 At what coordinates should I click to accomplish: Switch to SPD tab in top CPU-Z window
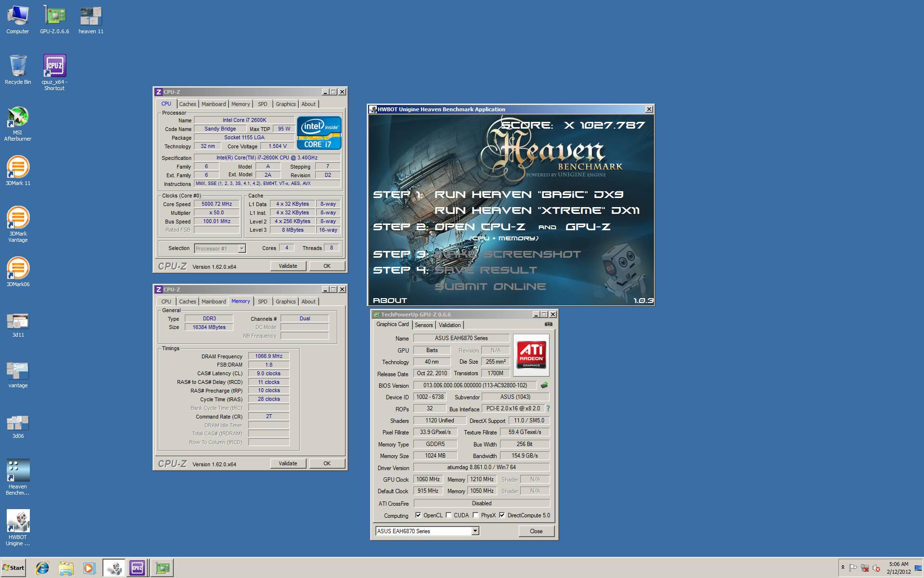[x=262, y=104]
